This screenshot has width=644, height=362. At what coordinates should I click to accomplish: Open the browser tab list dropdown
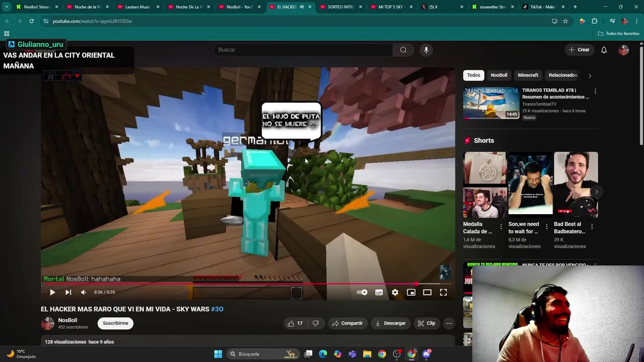(x=7, y=7)
